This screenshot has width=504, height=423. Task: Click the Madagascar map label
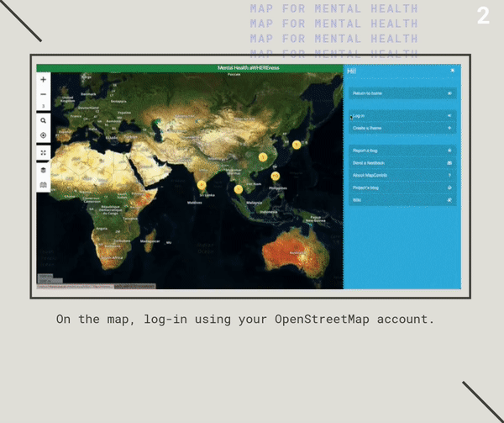coord(150,241)
